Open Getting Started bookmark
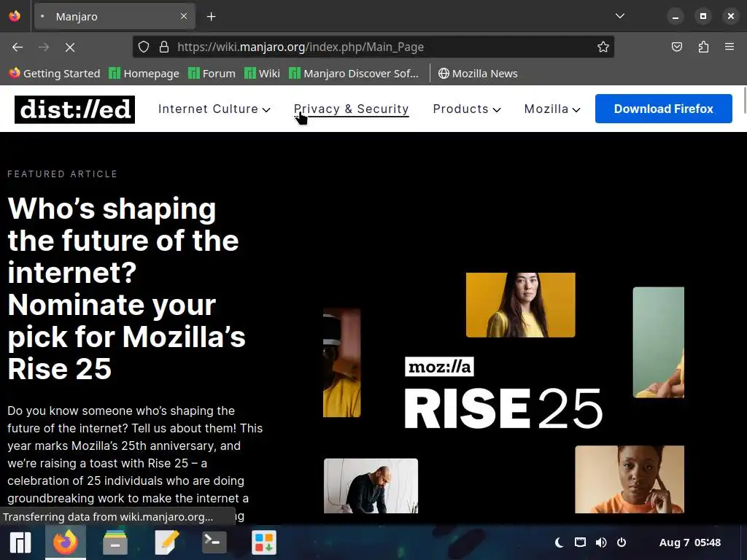This screenshot has width=747, height=560. pyautogui.click(x=55, y=74)
